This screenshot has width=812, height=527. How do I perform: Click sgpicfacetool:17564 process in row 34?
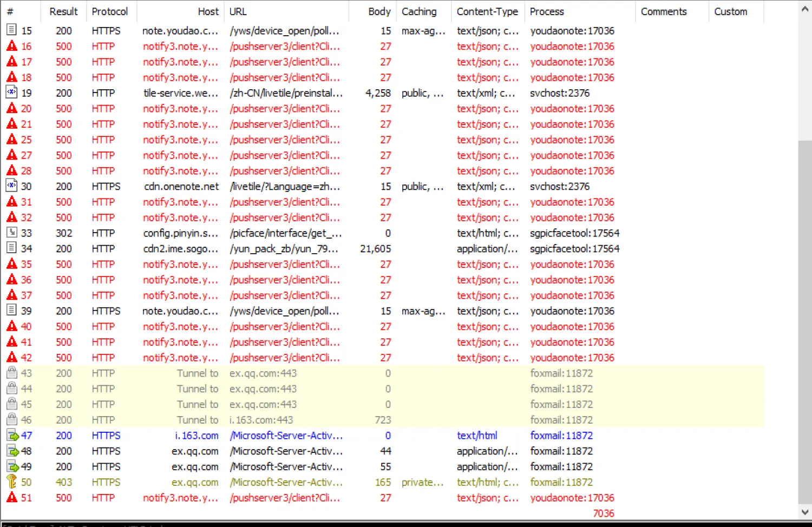tap(575, 248)
